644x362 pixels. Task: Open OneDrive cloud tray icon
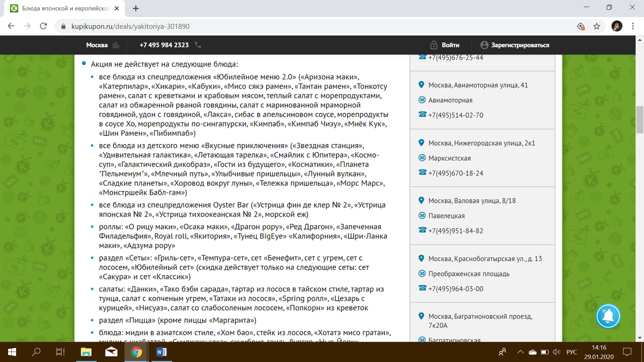coord(533,352)
